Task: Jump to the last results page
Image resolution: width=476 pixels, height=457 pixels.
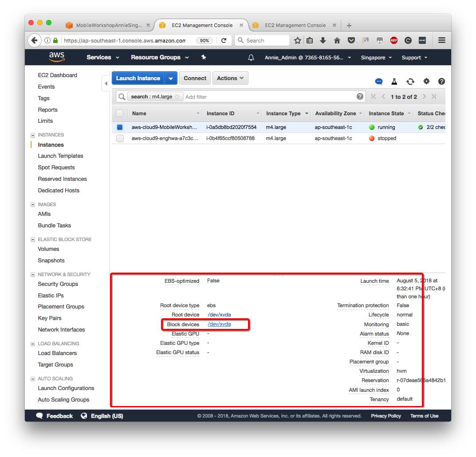Action: (x=434, y=97)
